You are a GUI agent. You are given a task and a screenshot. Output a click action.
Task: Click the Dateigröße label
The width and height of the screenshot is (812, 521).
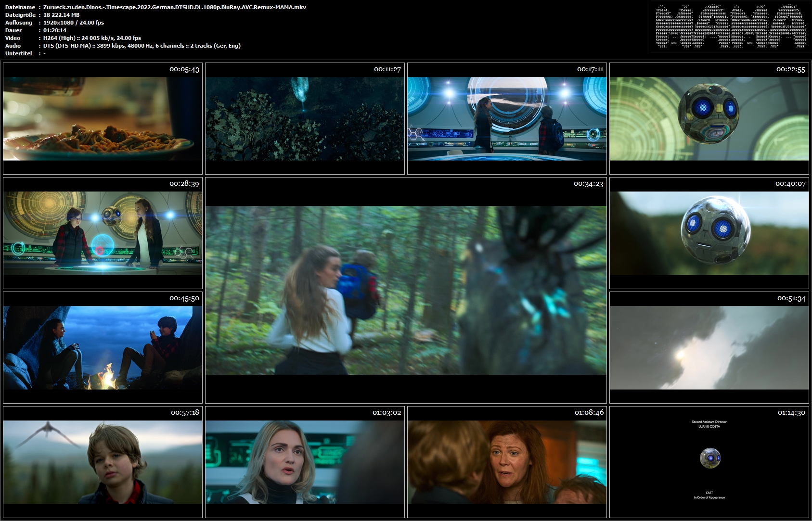coord(19,15)
